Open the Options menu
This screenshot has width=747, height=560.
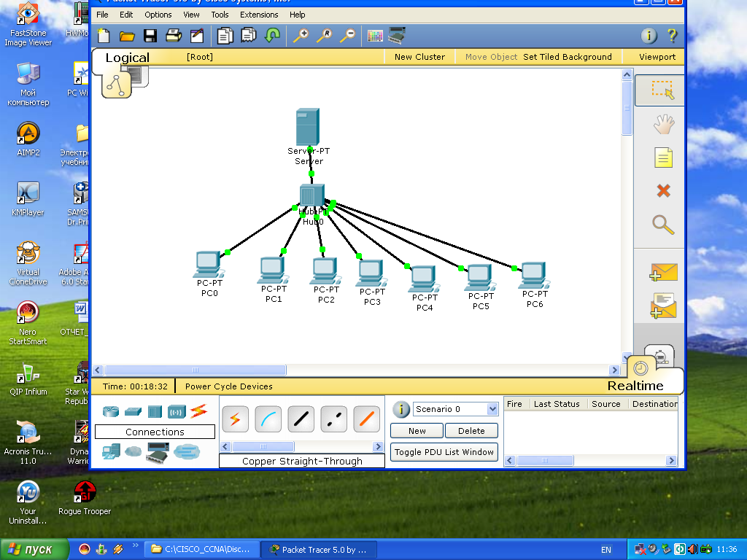point(158,15)
